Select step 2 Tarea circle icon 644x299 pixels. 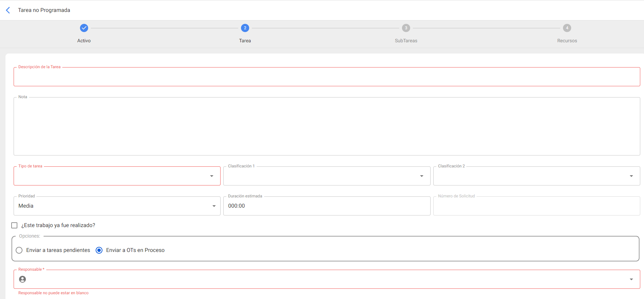click(x=245, y=28)
